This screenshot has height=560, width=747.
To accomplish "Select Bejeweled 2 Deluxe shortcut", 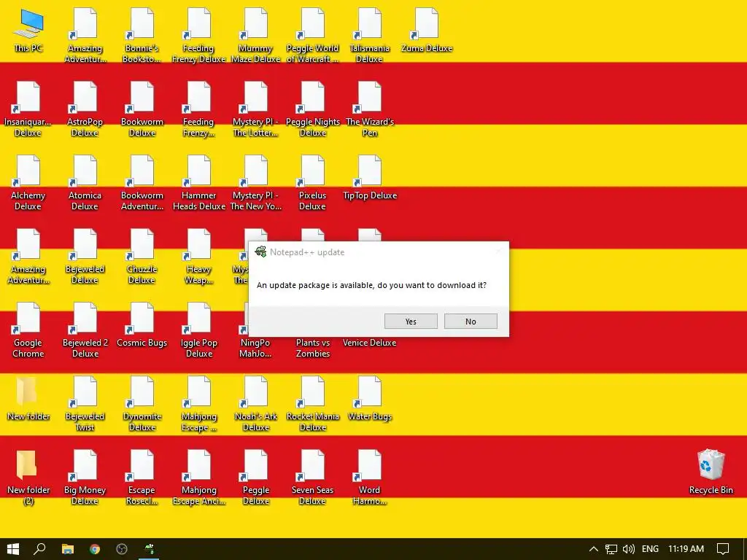I will (85, 331).
